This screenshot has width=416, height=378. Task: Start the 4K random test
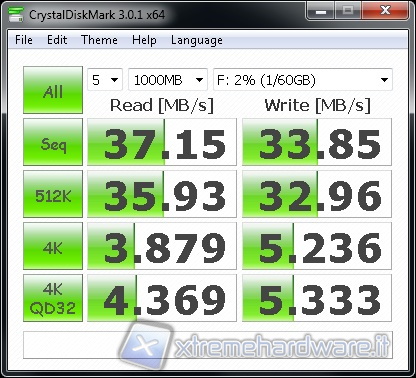53,246
